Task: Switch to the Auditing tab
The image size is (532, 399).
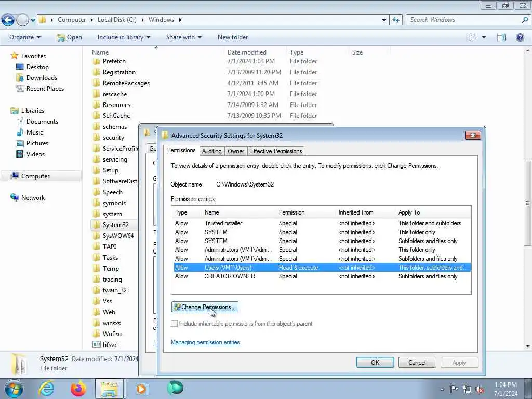Action: (x=212, y=151)
